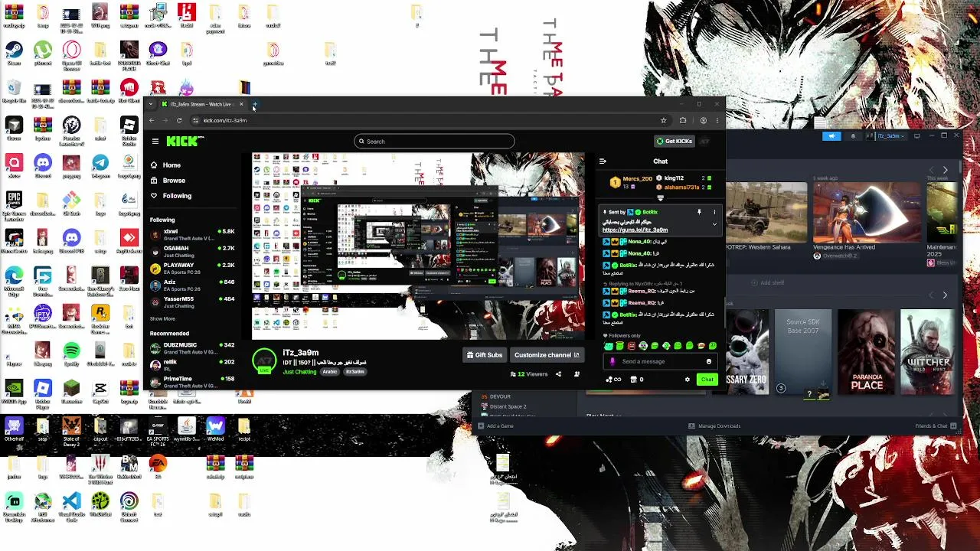This screenshot has width=980, height=551.
Task: Click the Arabic language tag
Action: coord(330,372)
